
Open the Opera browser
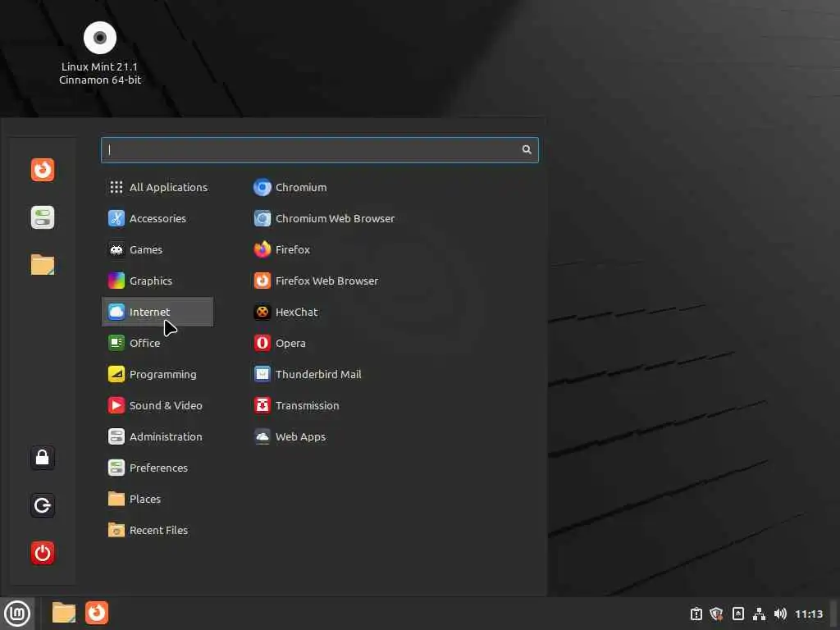point(280,343)
